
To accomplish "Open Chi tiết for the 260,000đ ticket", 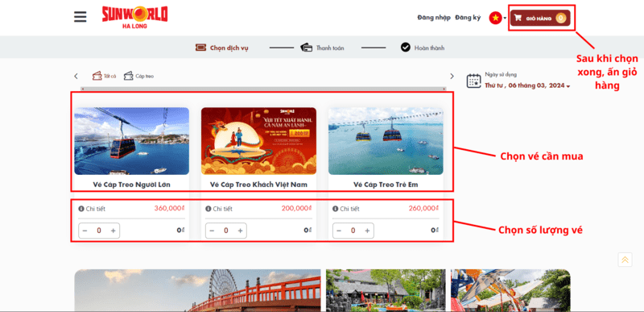I will pyautogui.click(x=346, y=209).
